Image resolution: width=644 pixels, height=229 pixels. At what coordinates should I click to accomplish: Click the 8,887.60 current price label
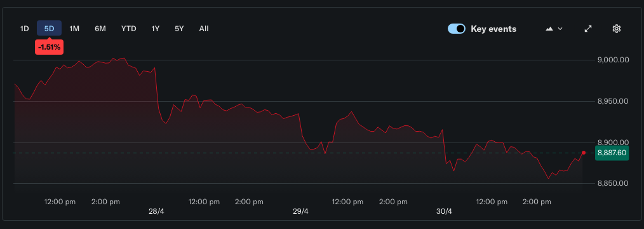tap(612, 153)
